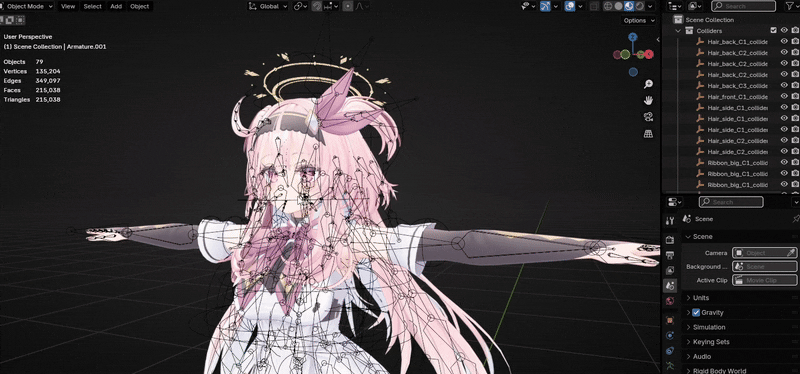Open the viewport Options dropdown button
The image size is (800, 374).
(639, 20)
